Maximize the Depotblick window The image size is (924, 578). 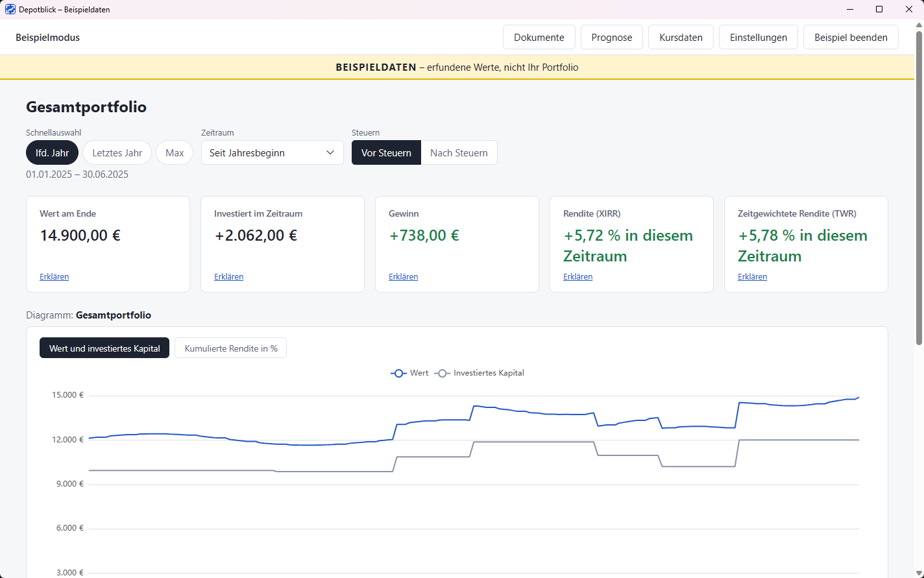coord(879,9)
